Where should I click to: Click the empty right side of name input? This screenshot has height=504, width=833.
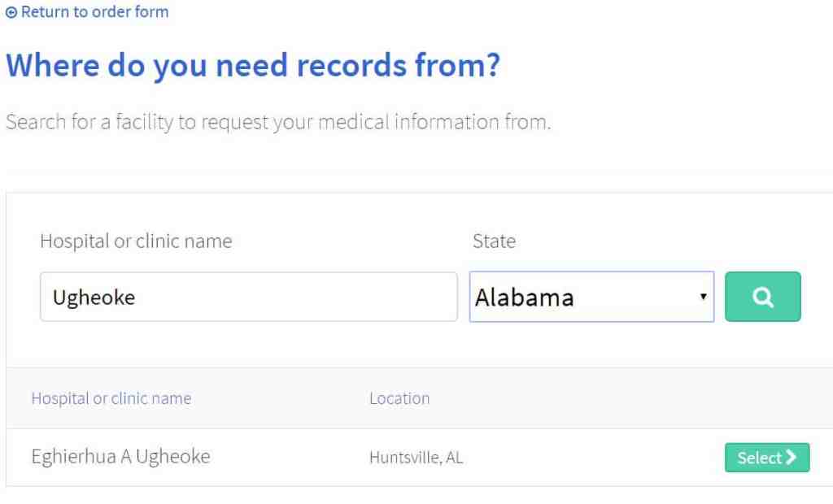coord(366,297)
